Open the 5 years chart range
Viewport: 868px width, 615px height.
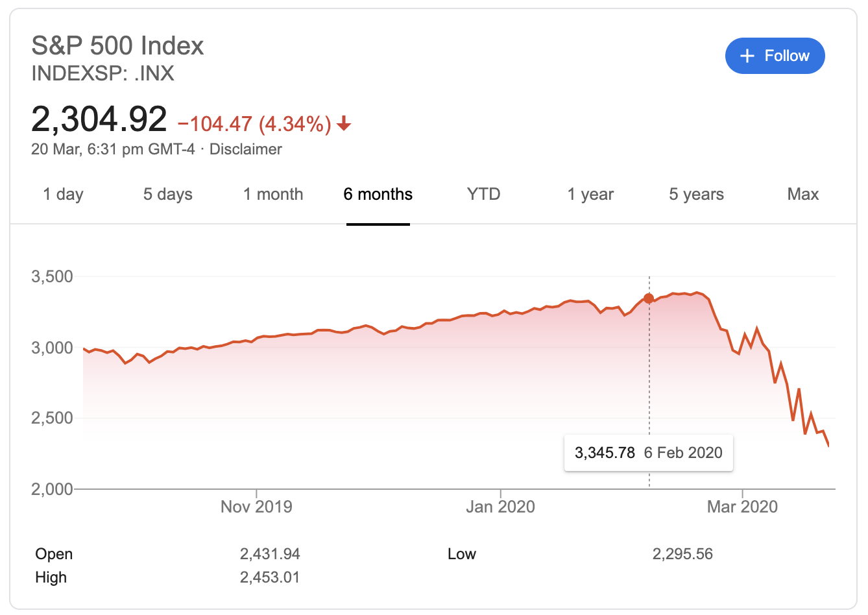tap(696, 194)
